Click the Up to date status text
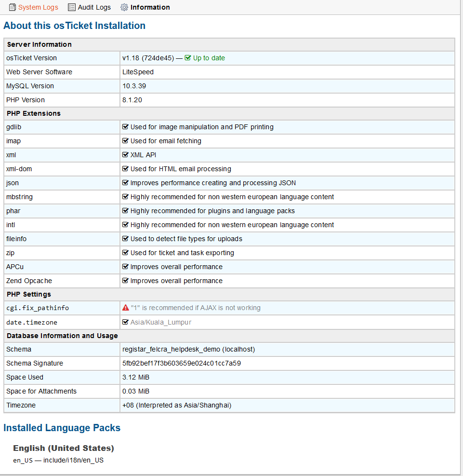Viewport: 463px width, 476px height. [209, 58]
